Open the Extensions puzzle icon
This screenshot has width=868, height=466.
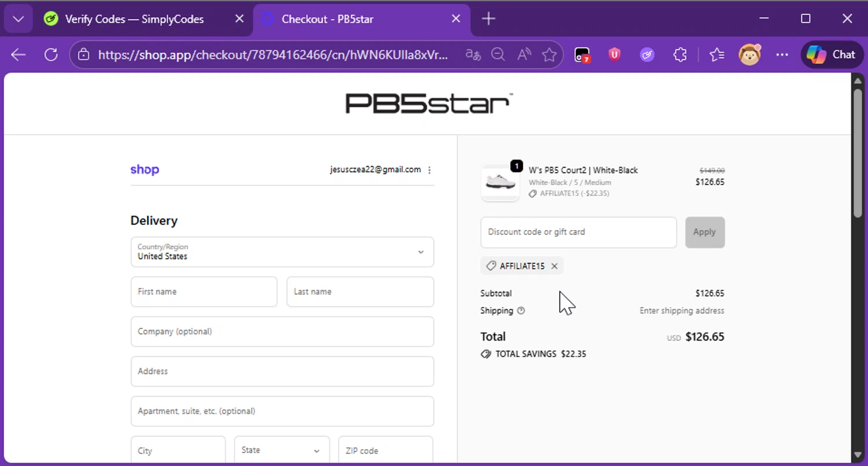[x=680, y=55]
